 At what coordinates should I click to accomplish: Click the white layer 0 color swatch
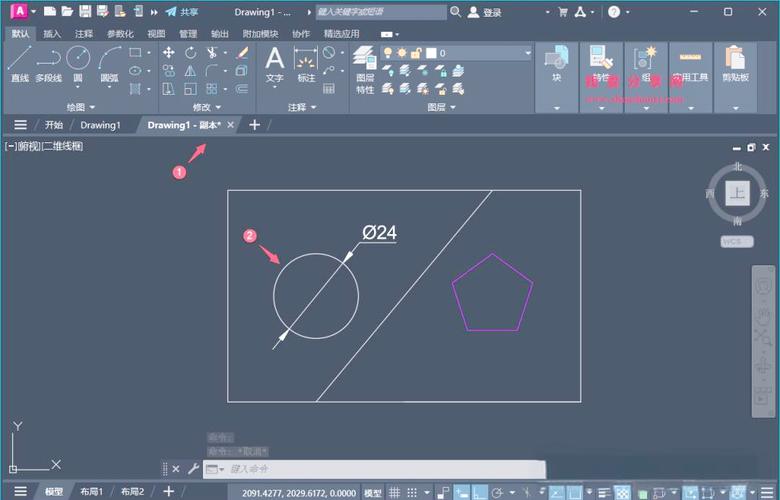click(x=431, y=53)
